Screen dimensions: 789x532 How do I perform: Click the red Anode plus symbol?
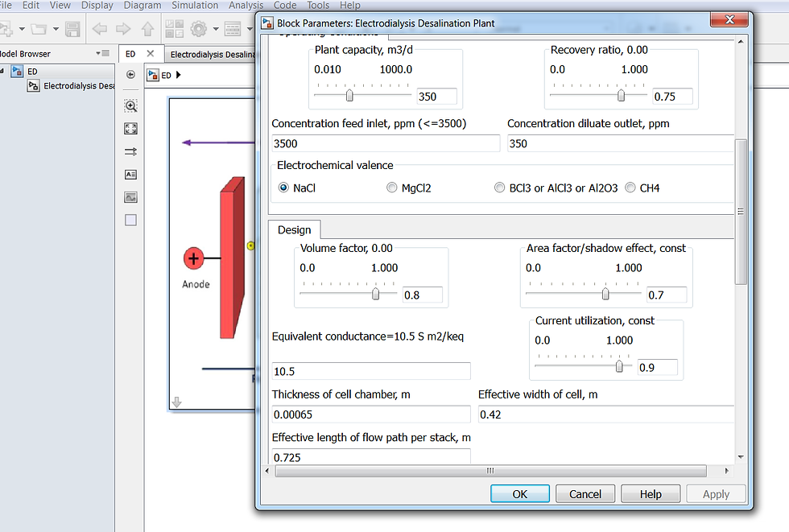point(194,258)
